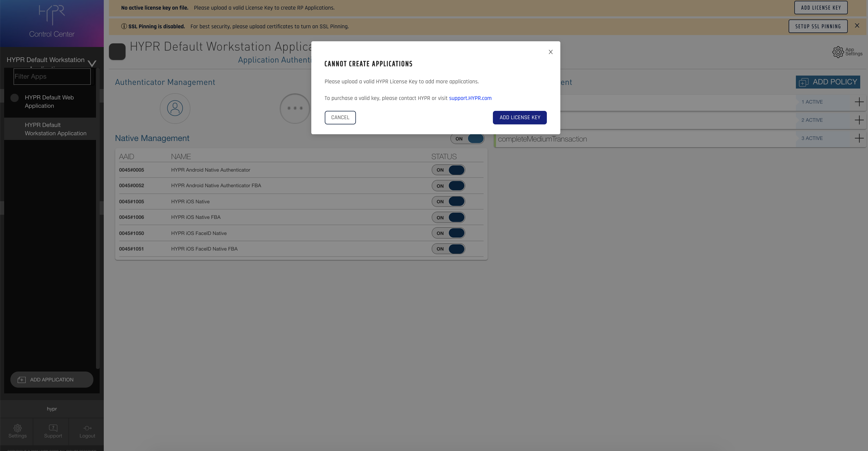Click the Logout icon
The width and height of the screenshot is (868, 451).
tap(87, 431)
